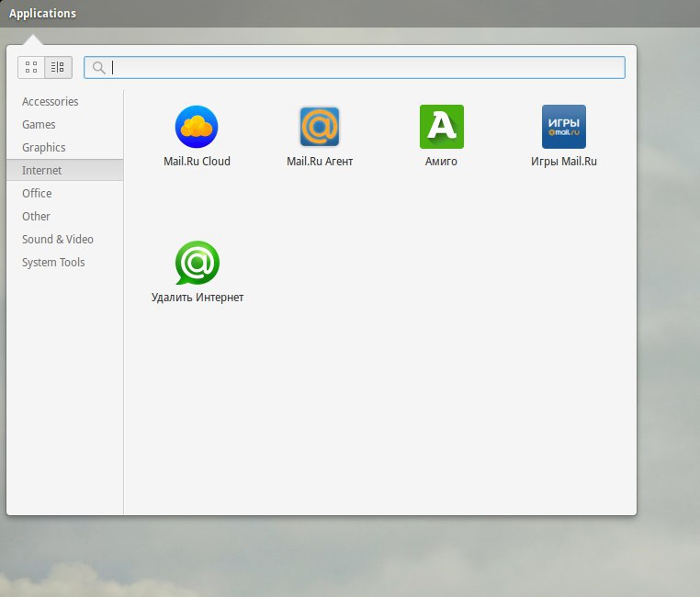The height and width of the screenshot is (597, 700).
Task: Click the 'Mail.Ru Агент' label text
Action: click(320, 162)
